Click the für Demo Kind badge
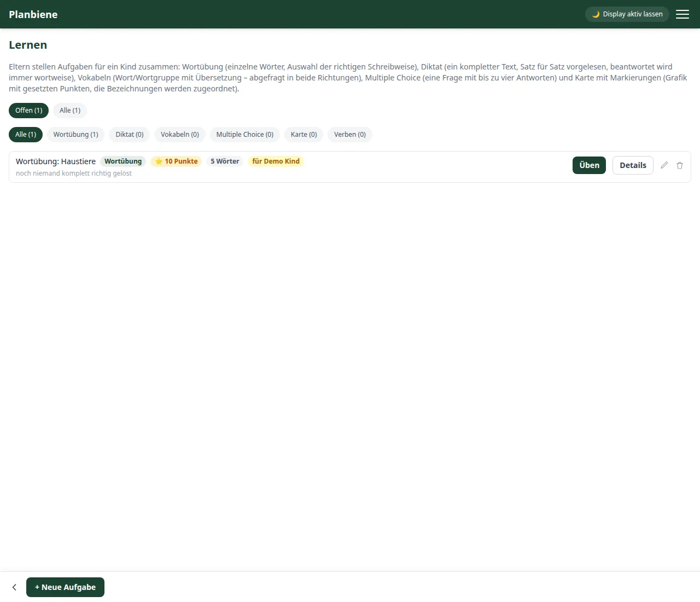 click(x=276, y=161)
